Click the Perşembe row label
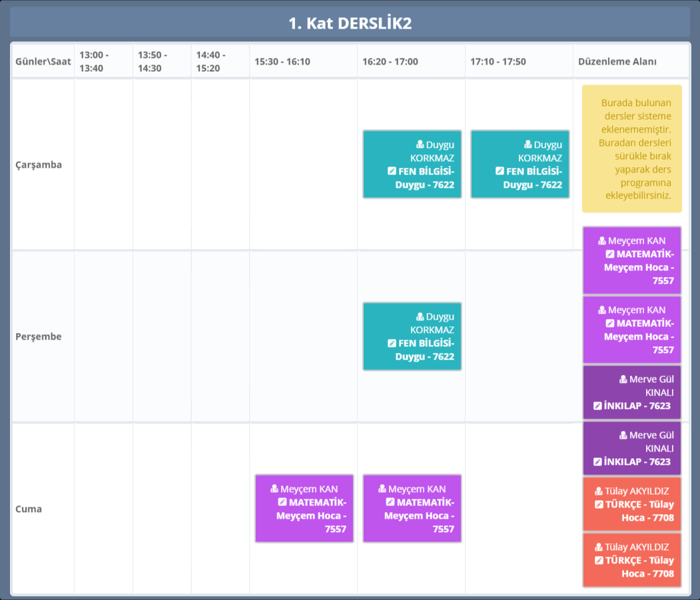 click(x=39, y=337)
